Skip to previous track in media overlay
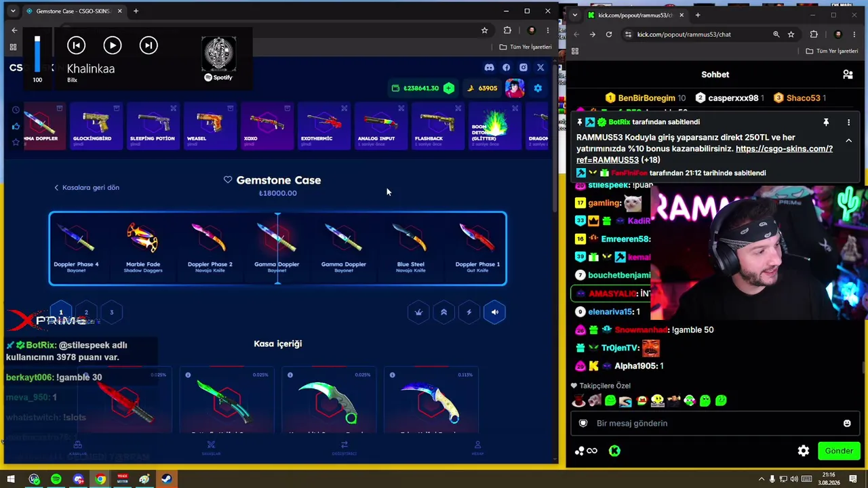 (76, 45)
